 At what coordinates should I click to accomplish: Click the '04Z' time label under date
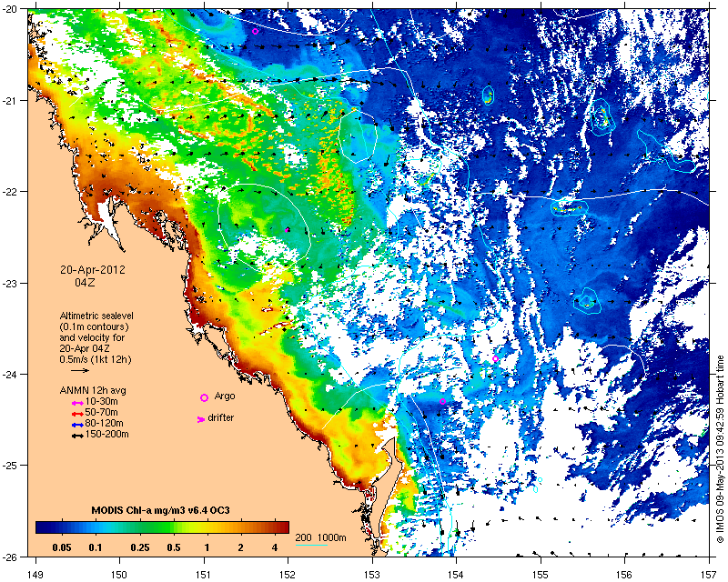tap(85, 282)
